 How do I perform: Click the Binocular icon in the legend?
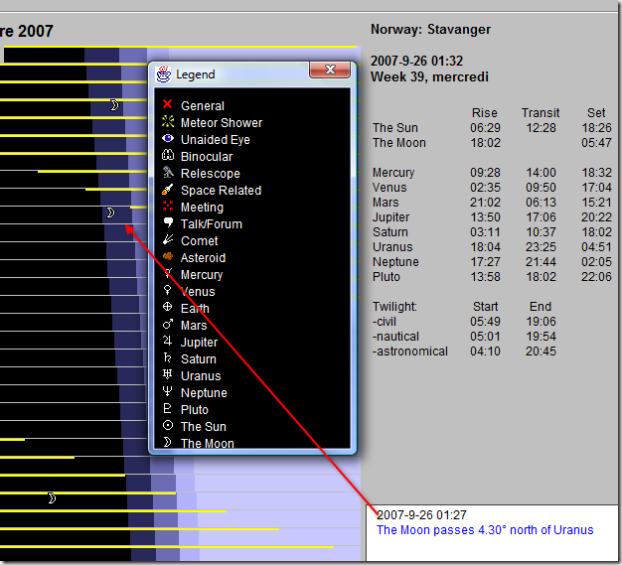[167, 156]
